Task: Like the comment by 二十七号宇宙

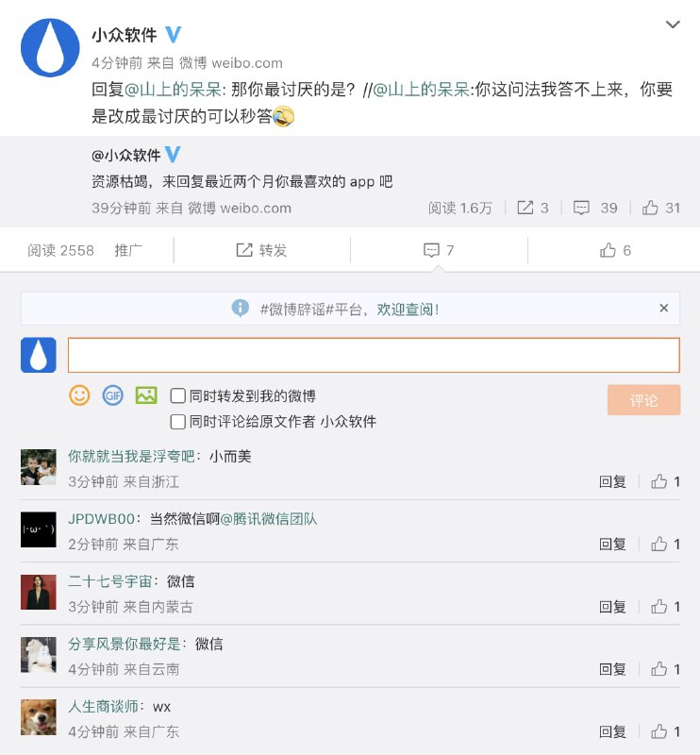Action: [x=665, y=607]
